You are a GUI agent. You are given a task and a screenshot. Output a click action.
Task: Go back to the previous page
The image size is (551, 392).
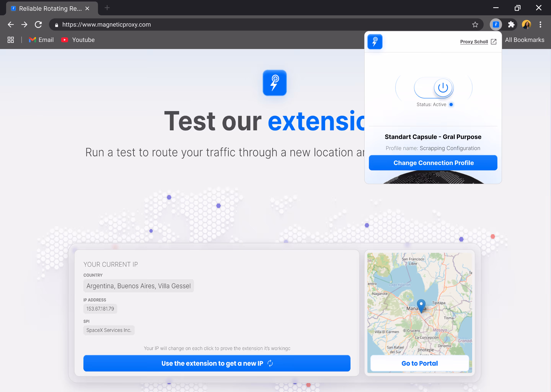(11, 24)
